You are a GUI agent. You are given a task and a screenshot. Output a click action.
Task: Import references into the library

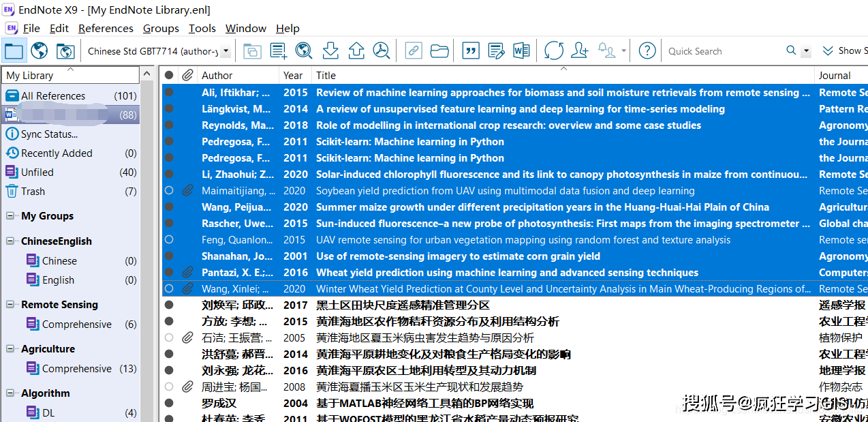coord(330,50)
